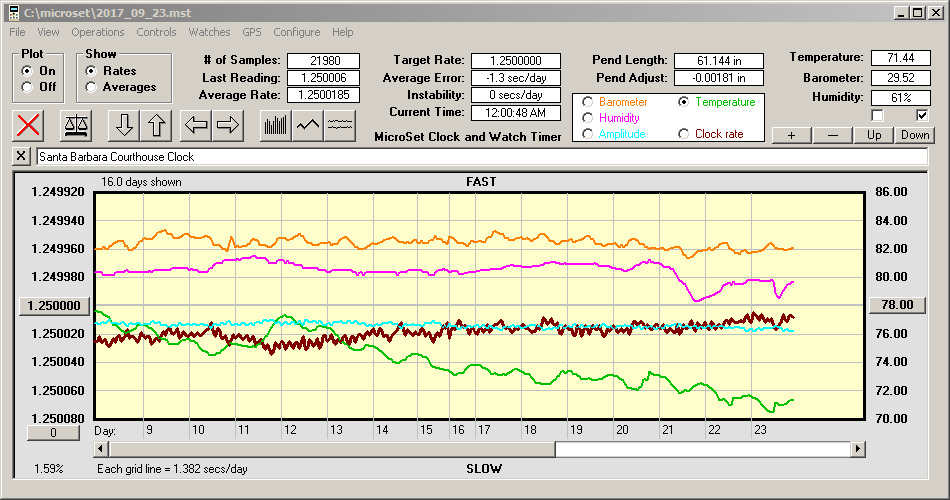This screenshot has width=950, height=500.
Task: Set Plot to On
Action: point(27,71)
